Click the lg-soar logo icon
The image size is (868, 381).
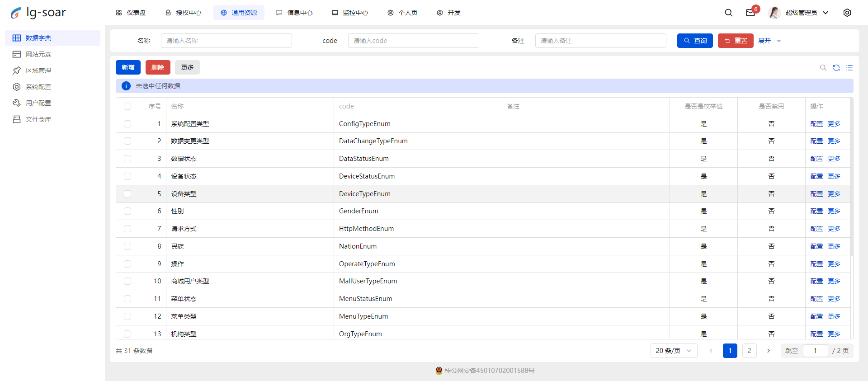[16, 13]
